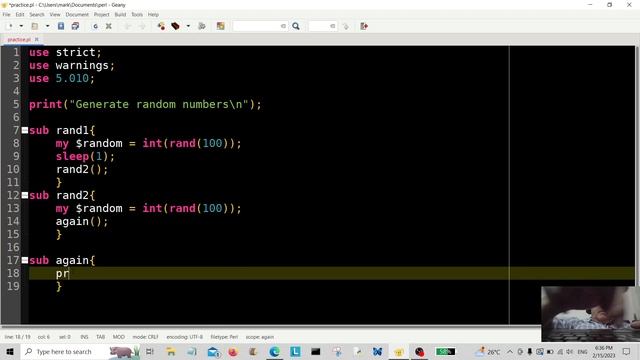Screen dimensions: 640x360
Task: Open the notification center icon
Action: point(627,351)
